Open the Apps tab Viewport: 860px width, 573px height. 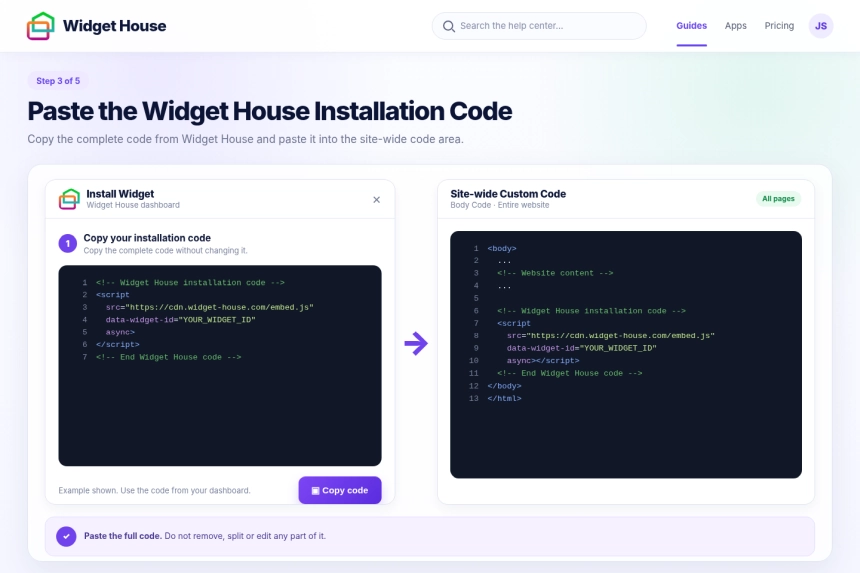735,26
